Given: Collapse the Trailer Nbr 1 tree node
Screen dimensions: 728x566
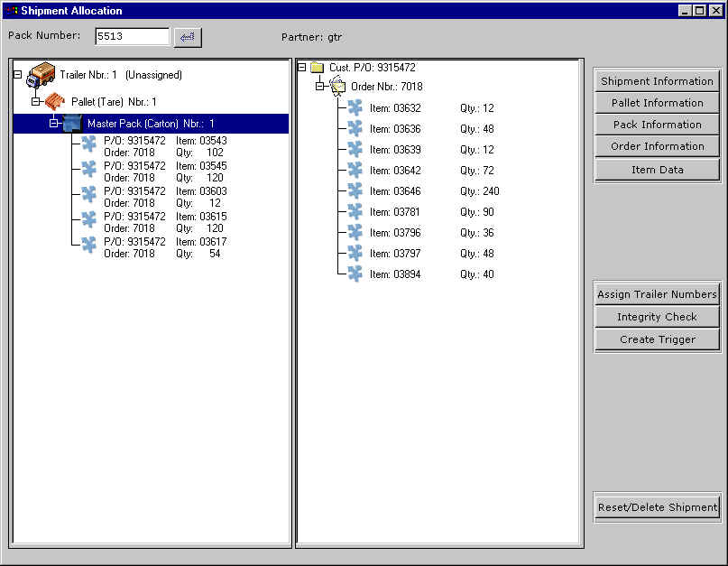Looking at the screenshot, I should [x=18, y=76].
